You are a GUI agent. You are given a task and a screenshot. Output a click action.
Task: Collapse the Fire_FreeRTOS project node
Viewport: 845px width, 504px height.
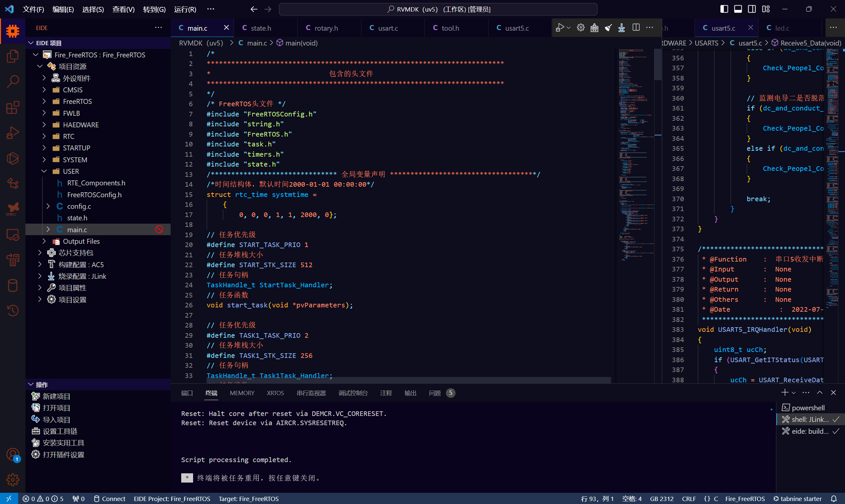36,55
